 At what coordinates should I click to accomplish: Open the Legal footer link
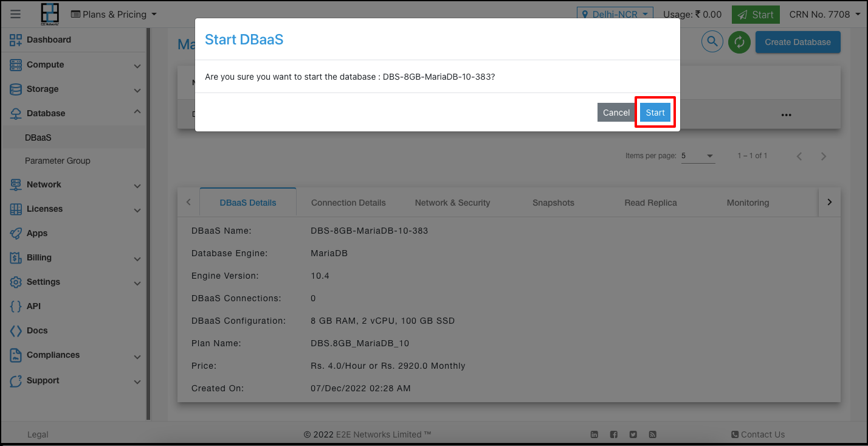pyautogui.click(x=38, y=434)
